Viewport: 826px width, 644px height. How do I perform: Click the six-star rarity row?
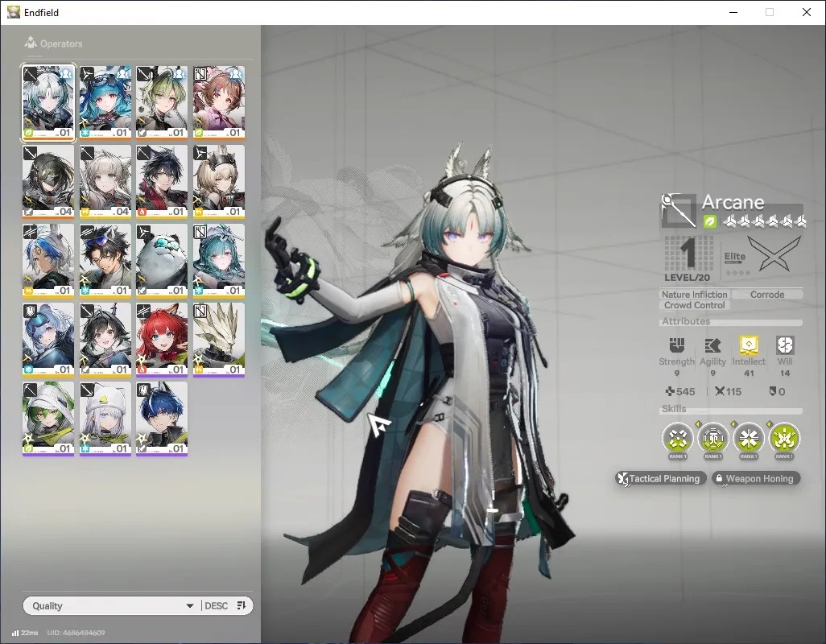pos(765,221)
